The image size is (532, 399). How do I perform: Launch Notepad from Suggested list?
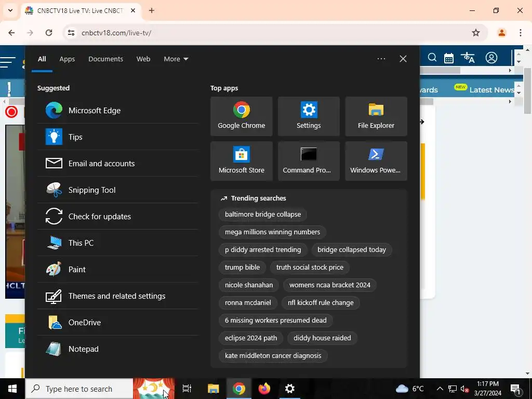click(118, 349)
